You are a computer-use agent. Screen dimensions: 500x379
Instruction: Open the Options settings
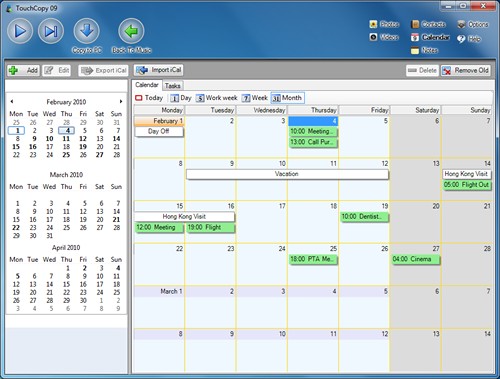[473, 24]
